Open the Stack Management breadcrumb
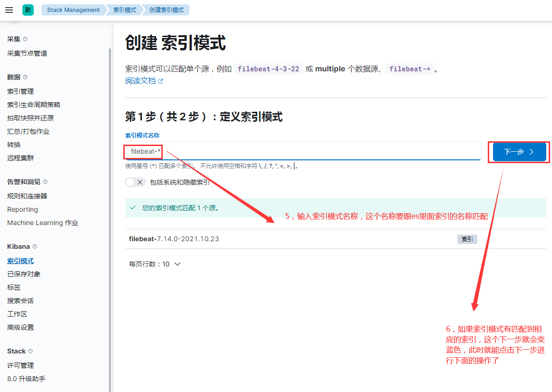The image size is (552, 392). pos(73,10)
